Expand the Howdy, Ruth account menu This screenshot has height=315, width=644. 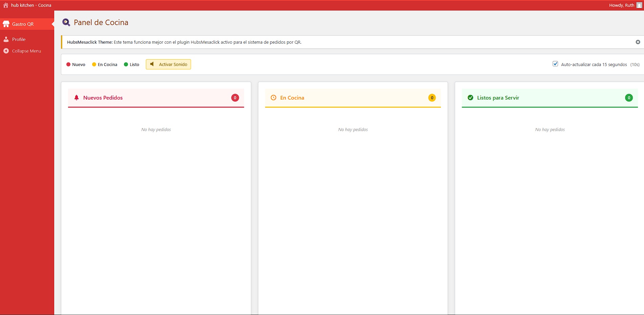click(x=621, y=5)
